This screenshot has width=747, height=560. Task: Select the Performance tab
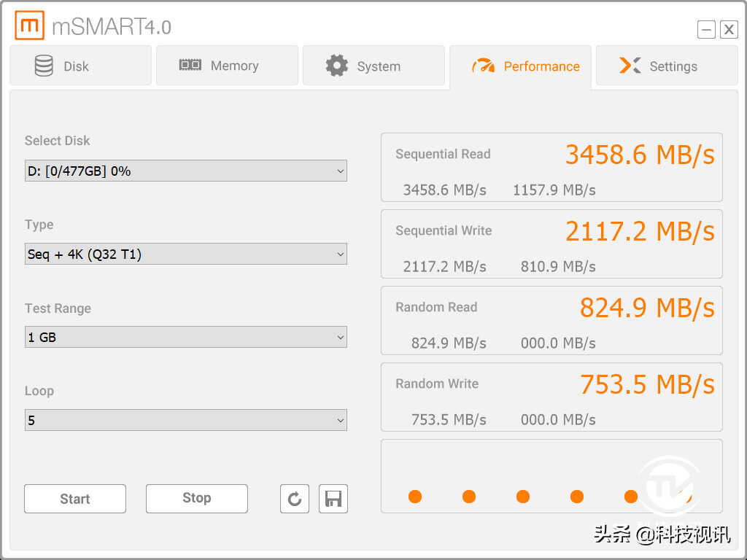pos(520,66)
